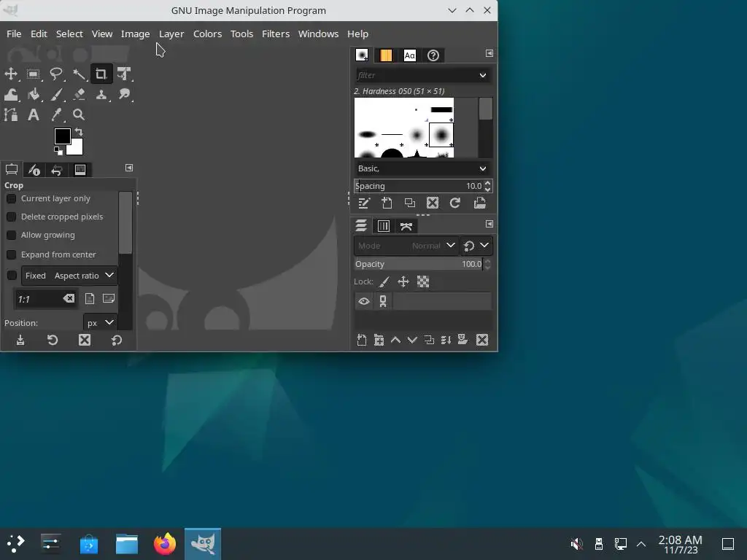Image resolution: width=747 pixels, height=560 pixels.
Task: Switch to the Tool Options tab
Action: coord(12,169)
